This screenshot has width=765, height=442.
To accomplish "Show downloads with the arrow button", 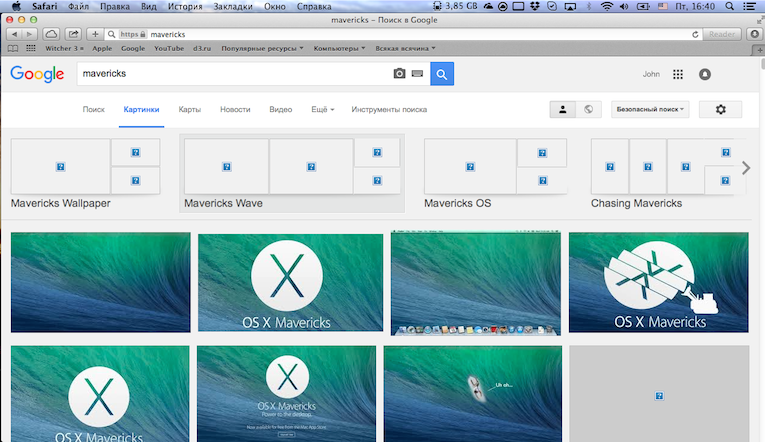I will click(755, 34).
